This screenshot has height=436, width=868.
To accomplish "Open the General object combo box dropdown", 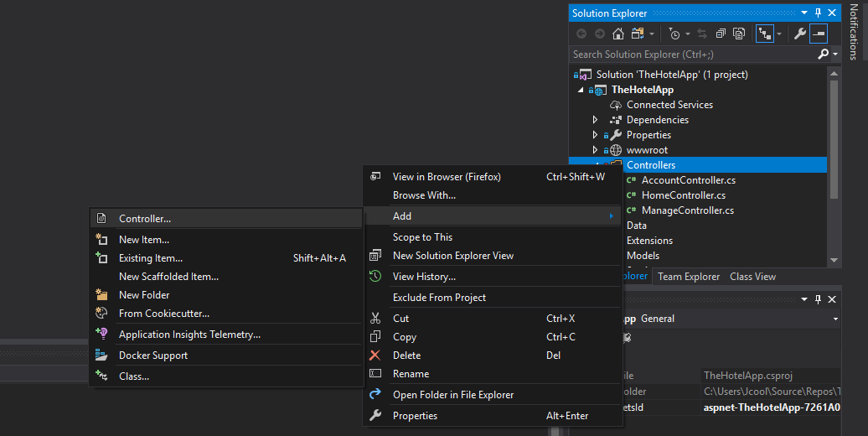I will point(835,319).
